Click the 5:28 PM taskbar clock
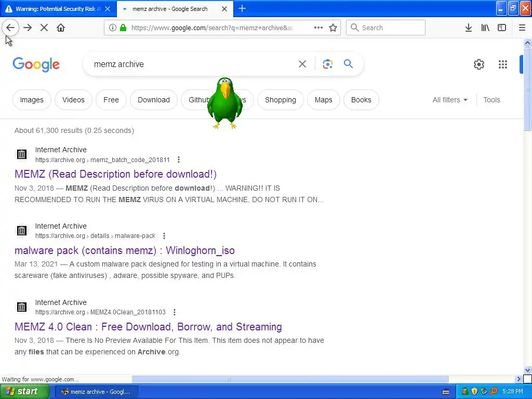 (x=512, y=392)
